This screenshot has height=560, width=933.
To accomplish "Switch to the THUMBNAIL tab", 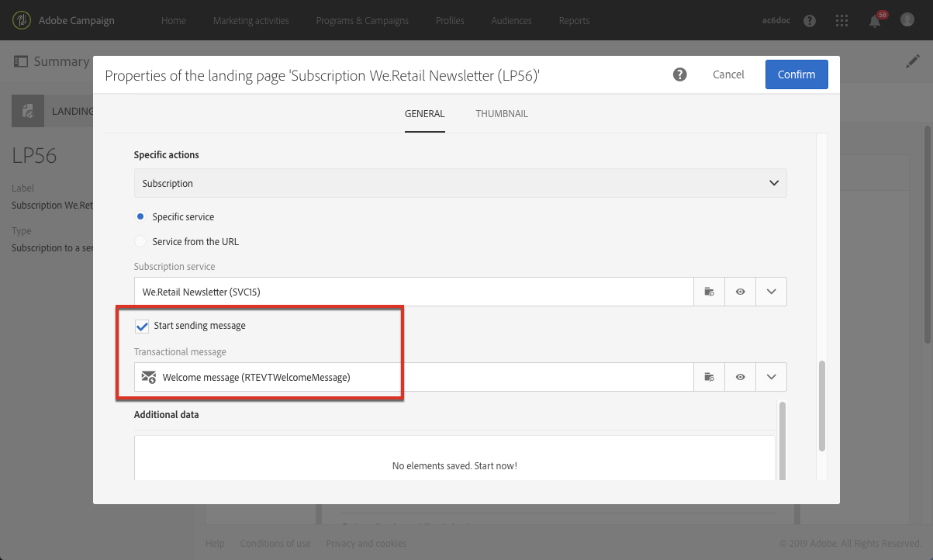I will (502, 113).
